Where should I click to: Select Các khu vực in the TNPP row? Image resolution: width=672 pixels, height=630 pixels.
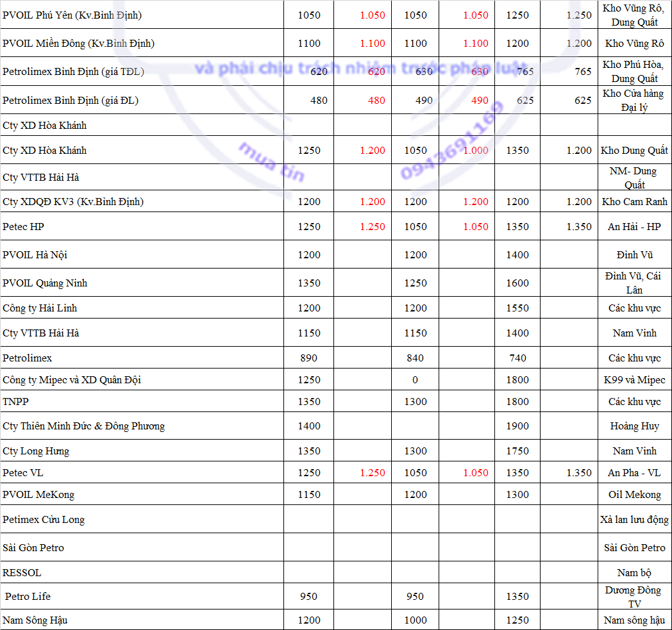[634, 401]
